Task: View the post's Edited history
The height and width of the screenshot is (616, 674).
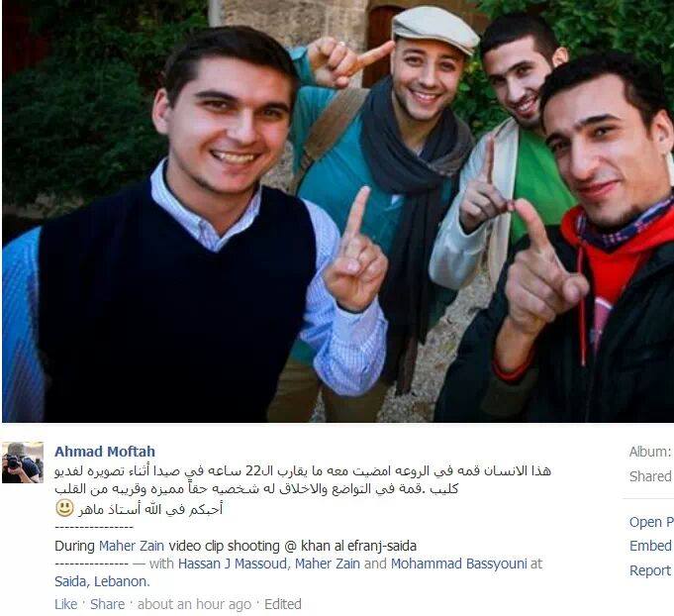Action: point(283,604)
